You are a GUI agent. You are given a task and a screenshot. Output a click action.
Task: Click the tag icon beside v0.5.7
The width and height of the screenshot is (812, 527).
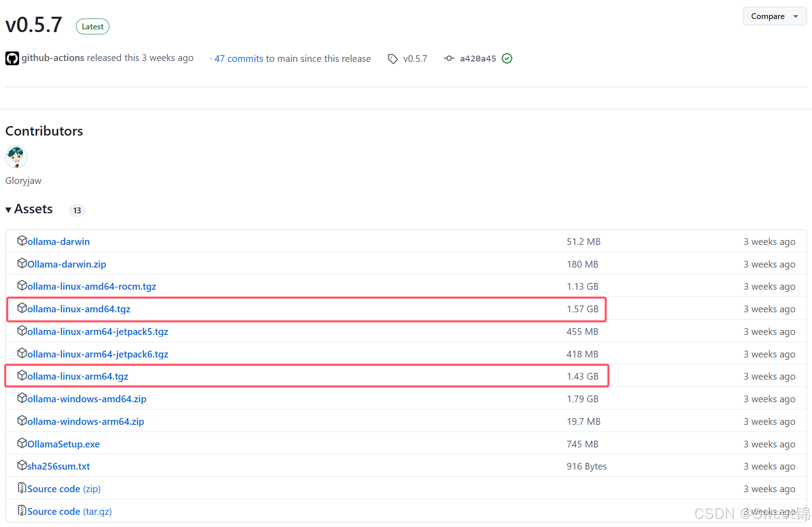pyautogui.click(x=393, y=59)
